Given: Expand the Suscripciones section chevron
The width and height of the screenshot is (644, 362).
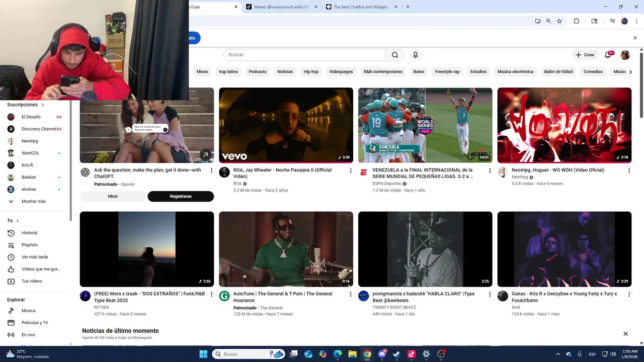Looking at the screenshot, I should pos(43,105).
